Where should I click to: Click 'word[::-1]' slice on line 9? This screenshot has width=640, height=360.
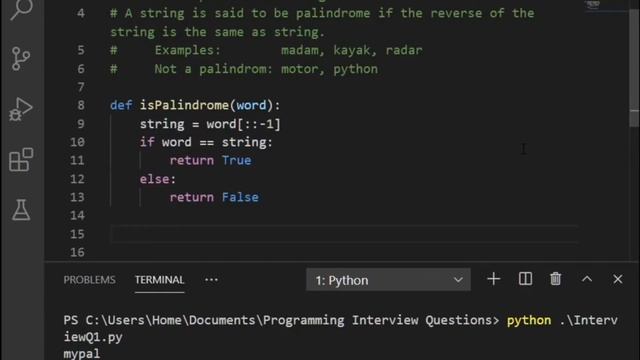[244, 124]
